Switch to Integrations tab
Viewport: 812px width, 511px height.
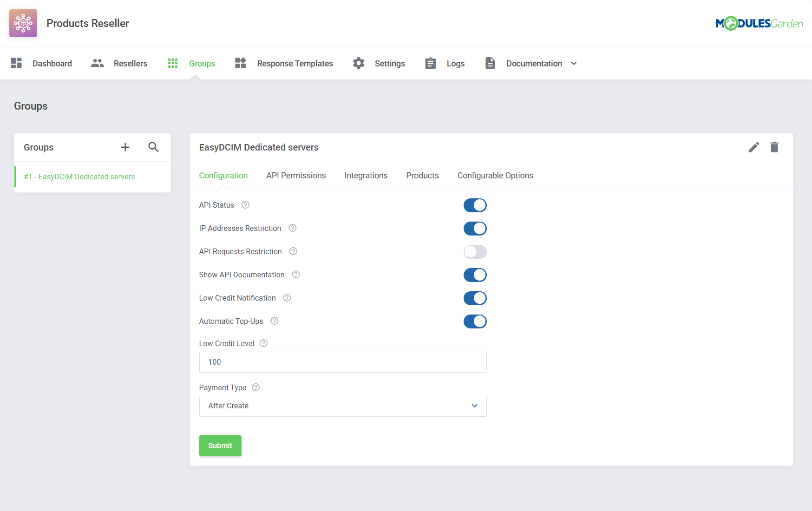click(x=366, y=176)
